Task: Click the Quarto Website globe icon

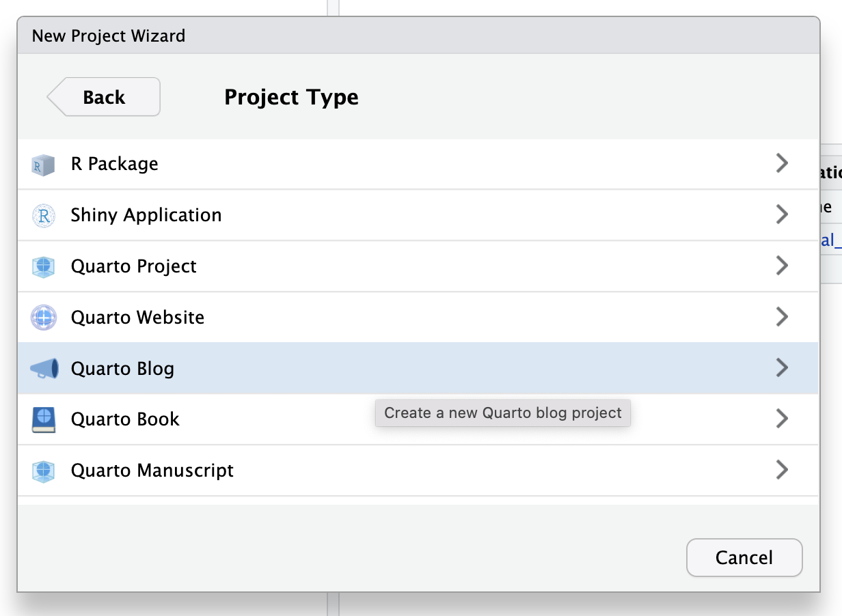Action: (43, 318)
